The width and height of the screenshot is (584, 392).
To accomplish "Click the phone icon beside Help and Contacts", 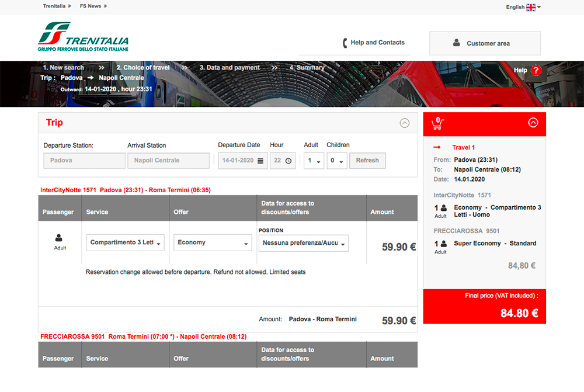I will pyautogui.click(x=345, y=43).
